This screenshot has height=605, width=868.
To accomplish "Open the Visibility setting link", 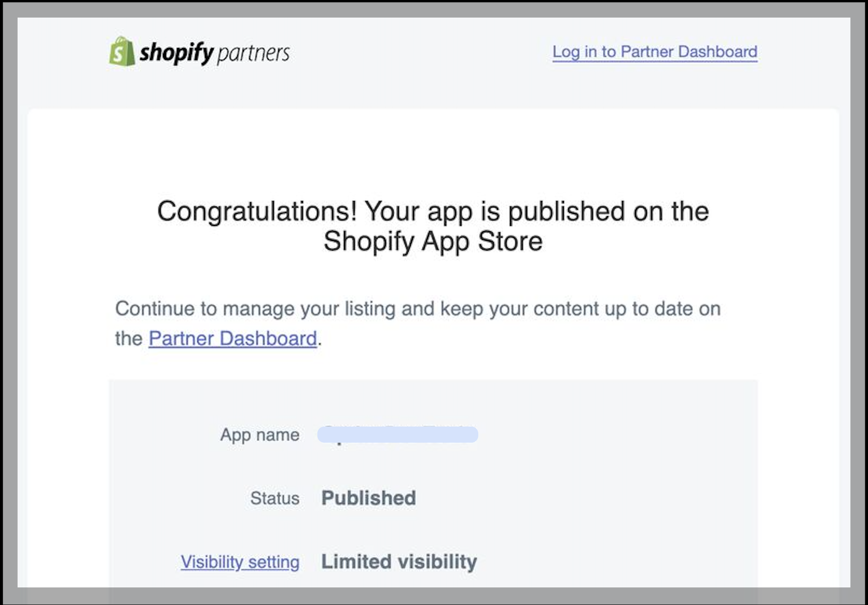I will [x=240, y=561].
